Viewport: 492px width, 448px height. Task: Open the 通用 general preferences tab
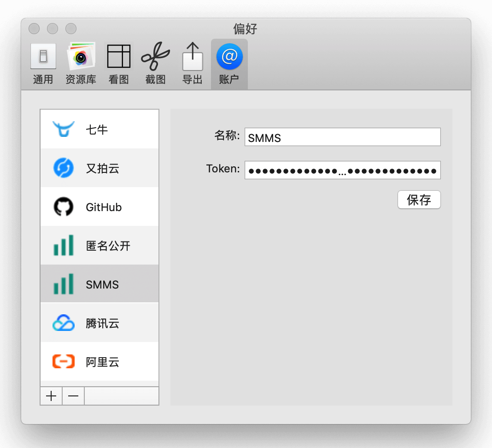point(43,65)
